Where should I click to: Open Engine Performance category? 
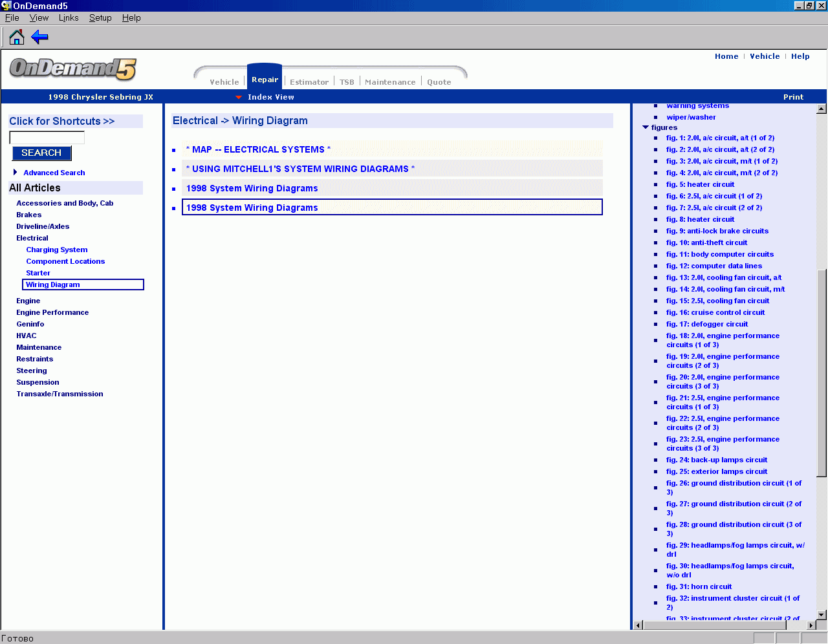[52, 312]
